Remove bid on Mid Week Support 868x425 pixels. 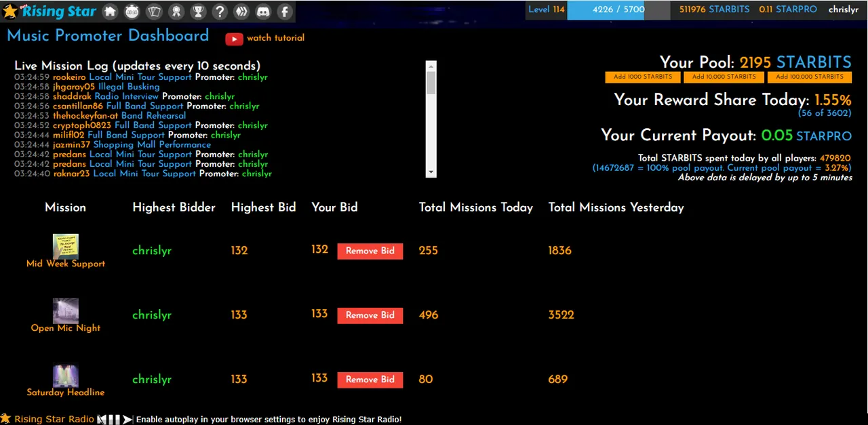click(x=370, y=251)
